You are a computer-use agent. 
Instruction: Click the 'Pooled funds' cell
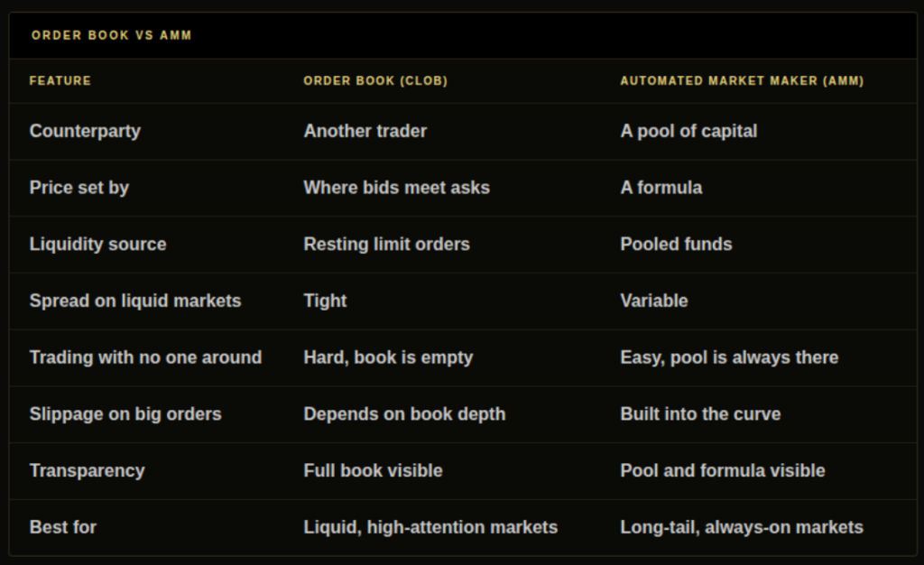(x=676, y=244)
